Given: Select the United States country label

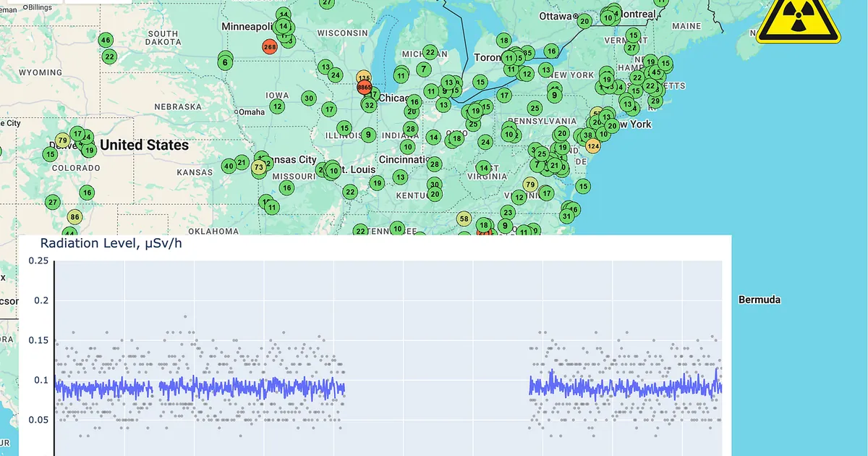Looking at the screenshot, I should (x=144, y=145).
